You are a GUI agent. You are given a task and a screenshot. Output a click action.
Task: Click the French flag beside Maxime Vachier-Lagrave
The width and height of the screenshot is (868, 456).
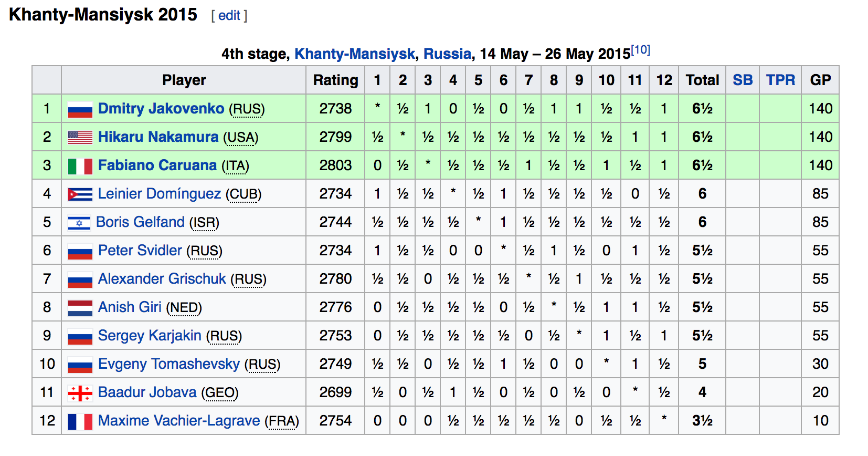tap(80, 421)
